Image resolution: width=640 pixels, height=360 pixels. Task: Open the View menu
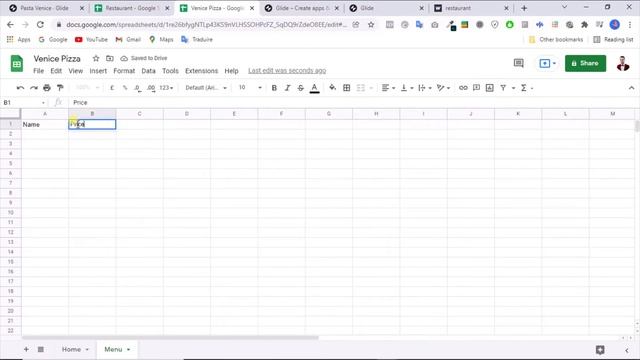pyautogui.click(x=76, y=71)
